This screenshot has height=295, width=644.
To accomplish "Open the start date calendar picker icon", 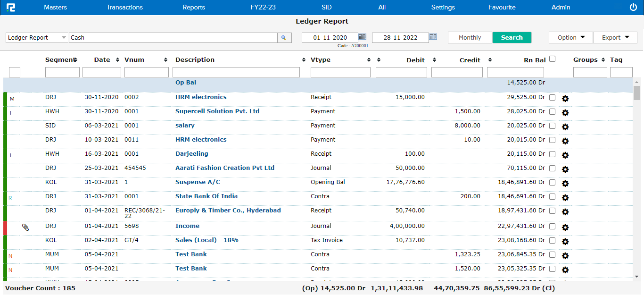I will 362,37.
